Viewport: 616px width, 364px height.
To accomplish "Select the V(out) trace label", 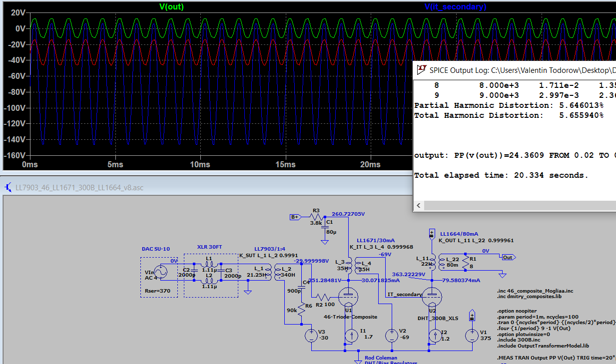I will point(171,7).
